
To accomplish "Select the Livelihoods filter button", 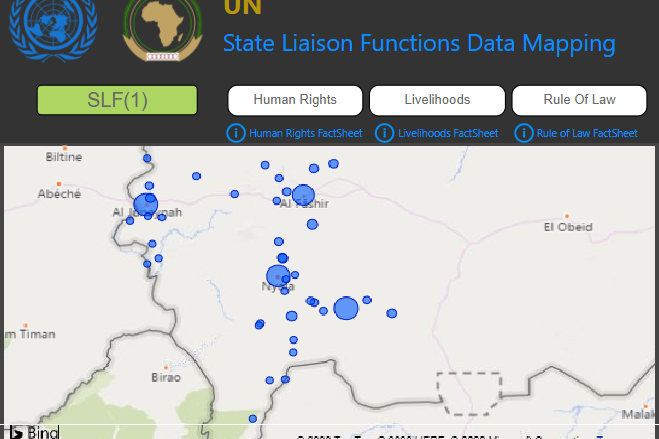I will coord(437,100).
